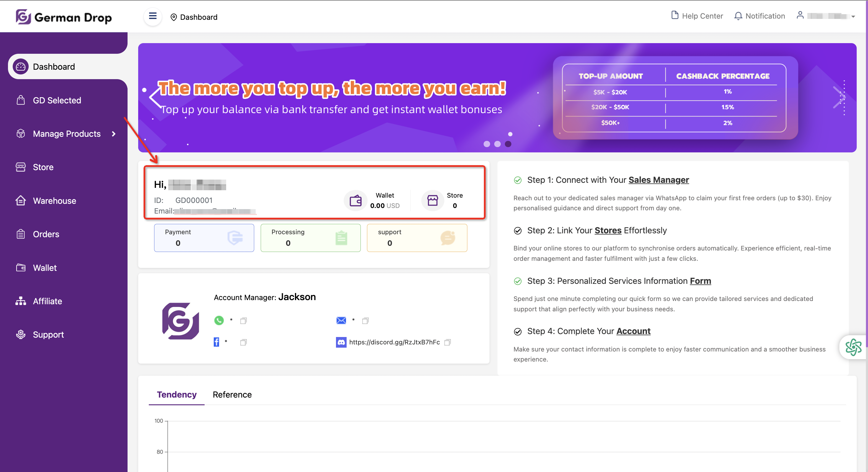Copy the WhatsApp contact of account manager
This screenshot has height=472, width=868.
[243, 320]
